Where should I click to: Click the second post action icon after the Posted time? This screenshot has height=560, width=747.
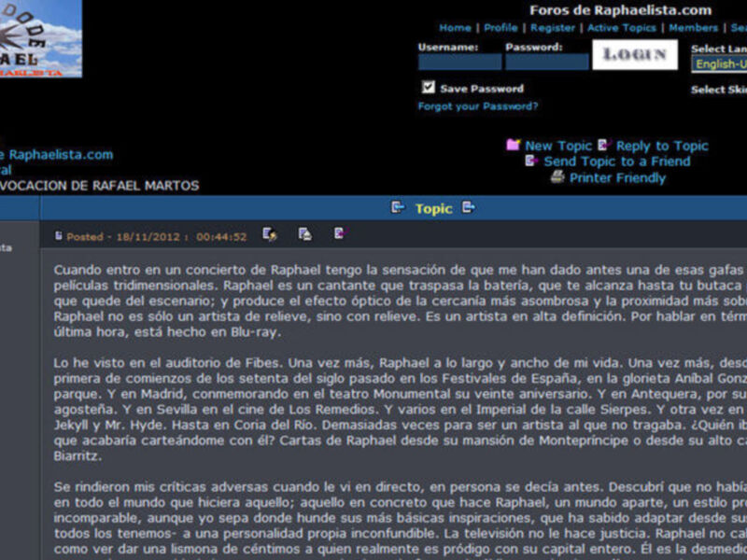pos(305,234)
